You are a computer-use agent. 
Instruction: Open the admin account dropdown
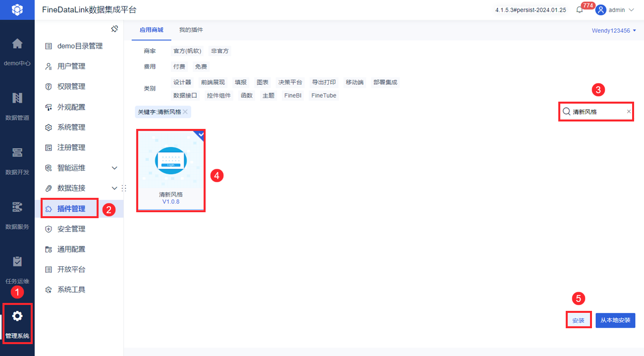(631, 10)
